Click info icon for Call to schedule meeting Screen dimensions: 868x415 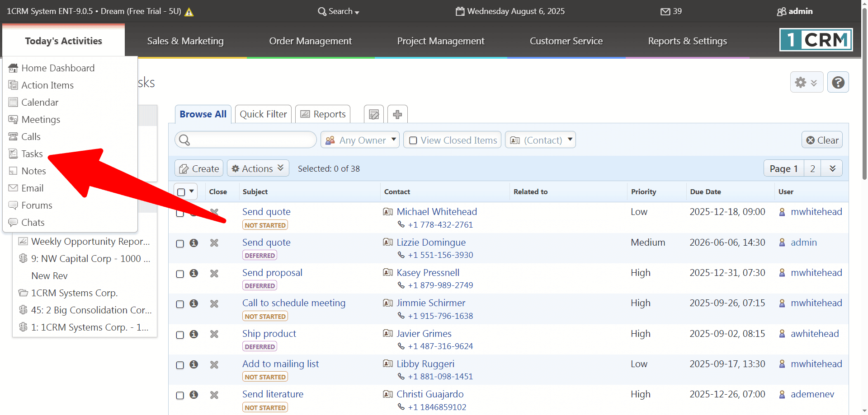[194, 303]
